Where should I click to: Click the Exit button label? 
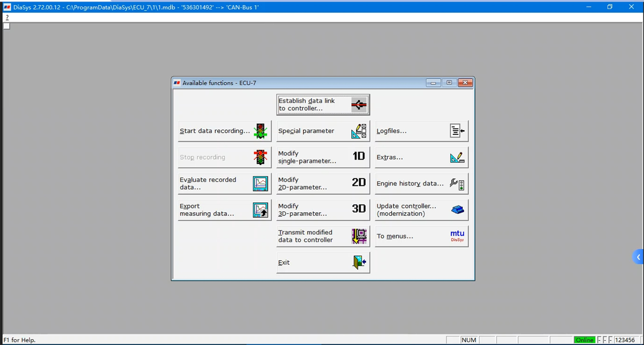[x=284, y=262]
